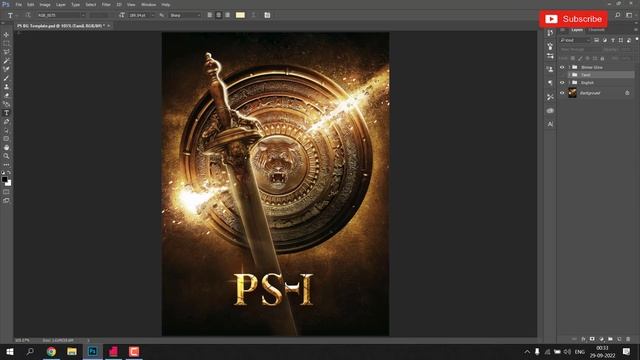Select the Rectangular Marquee tool
The width and height of the screenshot is (640, 360).
pyautogui.click(x=6, y=43)
